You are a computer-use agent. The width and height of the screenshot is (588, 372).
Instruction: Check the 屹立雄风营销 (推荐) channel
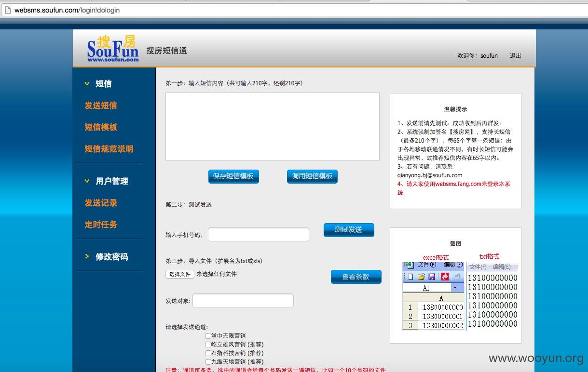click(208, 345)
